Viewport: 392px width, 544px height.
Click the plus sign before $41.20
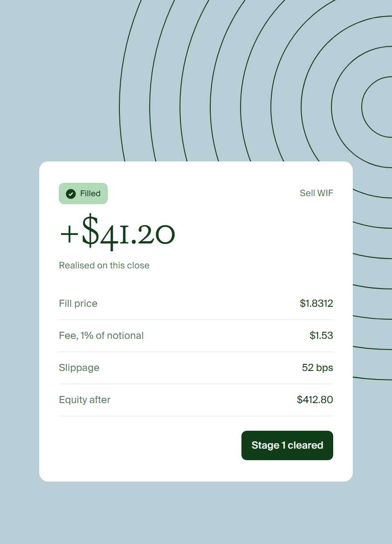[69, 235]
